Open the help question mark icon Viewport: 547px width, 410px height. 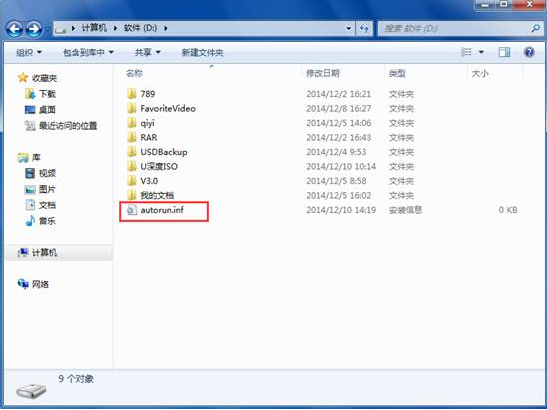pyautogui.click(x=529, y=52)
